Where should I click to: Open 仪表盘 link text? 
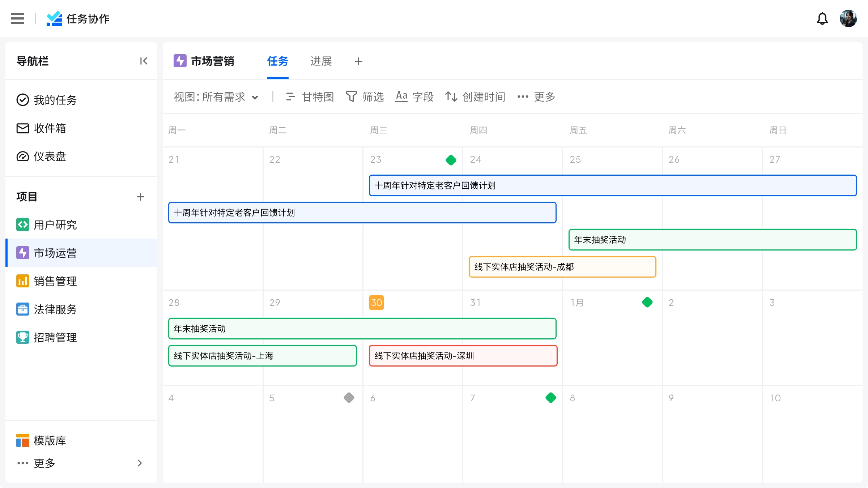click(x=50, y=156)
